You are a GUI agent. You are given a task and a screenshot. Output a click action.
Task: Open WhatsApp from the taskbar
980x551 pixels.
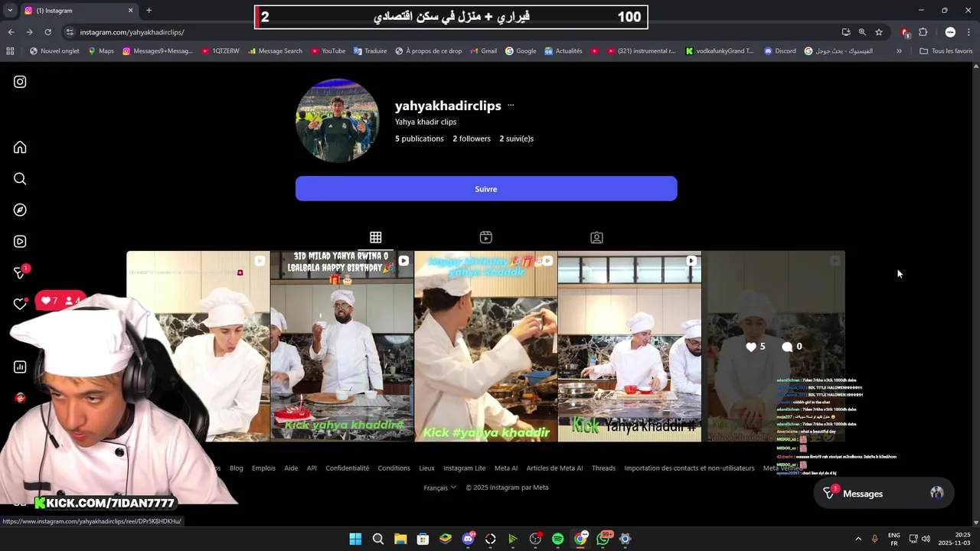(603, 539)
